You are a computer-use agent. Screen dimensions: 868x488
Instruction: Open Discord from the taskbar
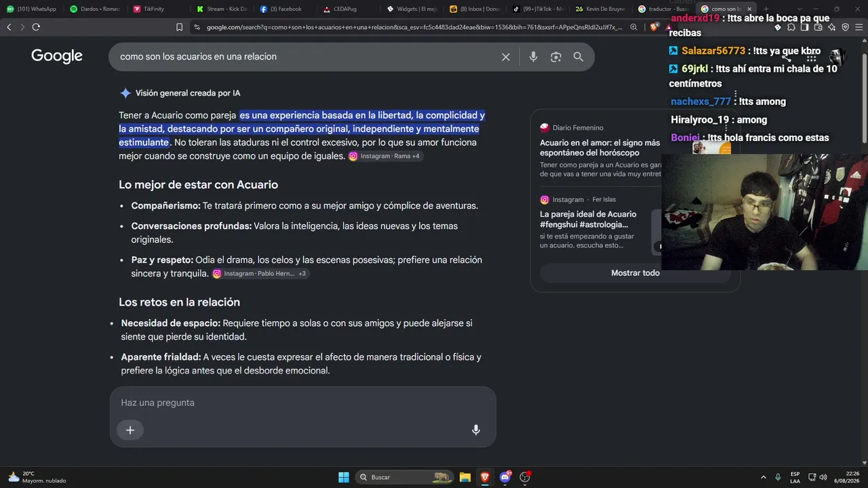click(505, 477)
